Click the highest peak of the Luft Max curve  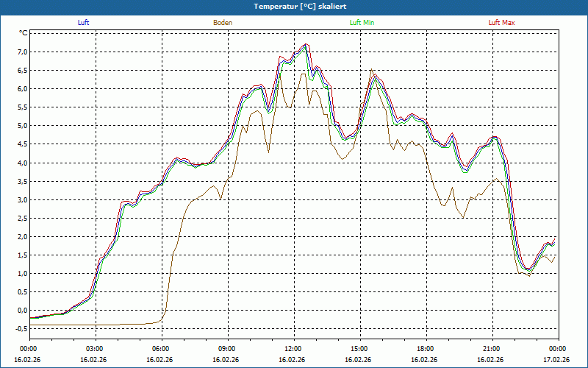[x=306, y=43]
